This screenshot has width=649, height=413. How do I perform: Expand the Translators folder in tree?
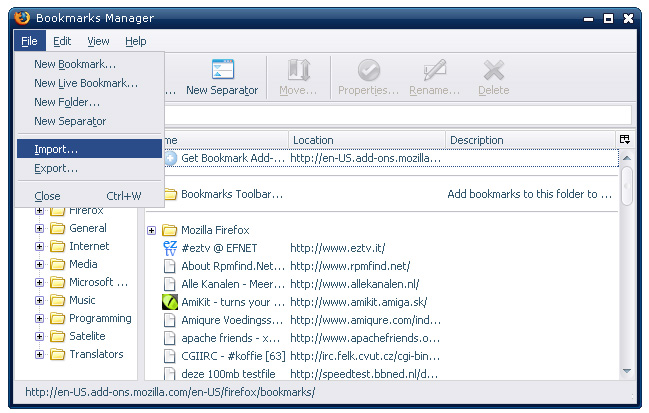point(39,354)
